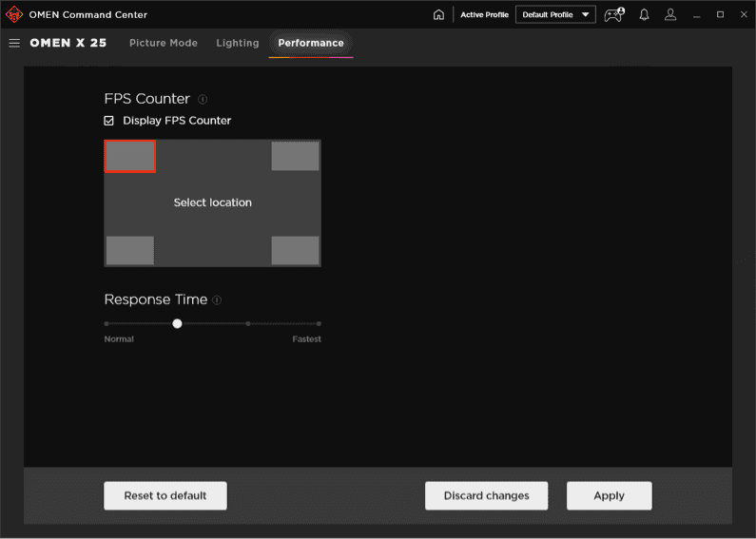
Task: Click the Discard changes button
Action: pos(486,495)
